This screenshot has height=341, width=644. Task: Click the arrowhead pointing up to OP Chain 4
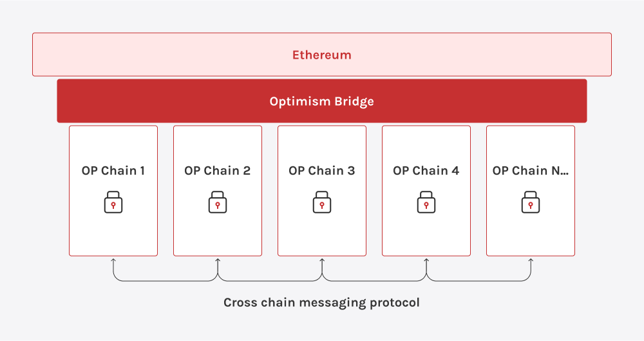click(x=426, y=260)
